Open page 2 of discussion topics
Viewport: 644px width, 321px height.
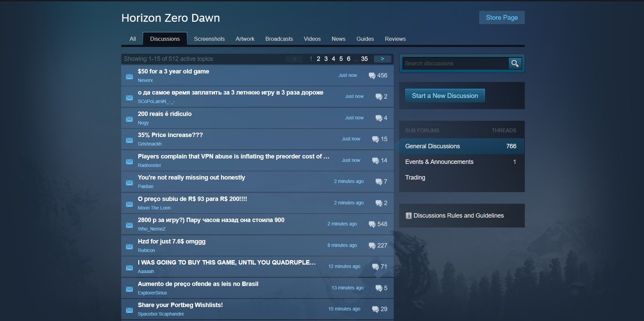(x=318, y=59)
